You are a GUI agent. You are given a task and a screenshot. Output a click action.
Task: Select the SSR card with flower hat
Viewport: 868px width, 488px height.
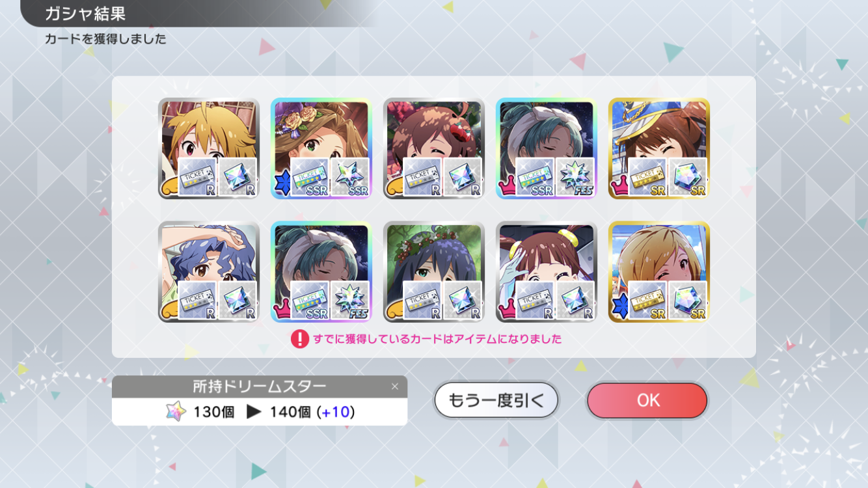point(321,148)
